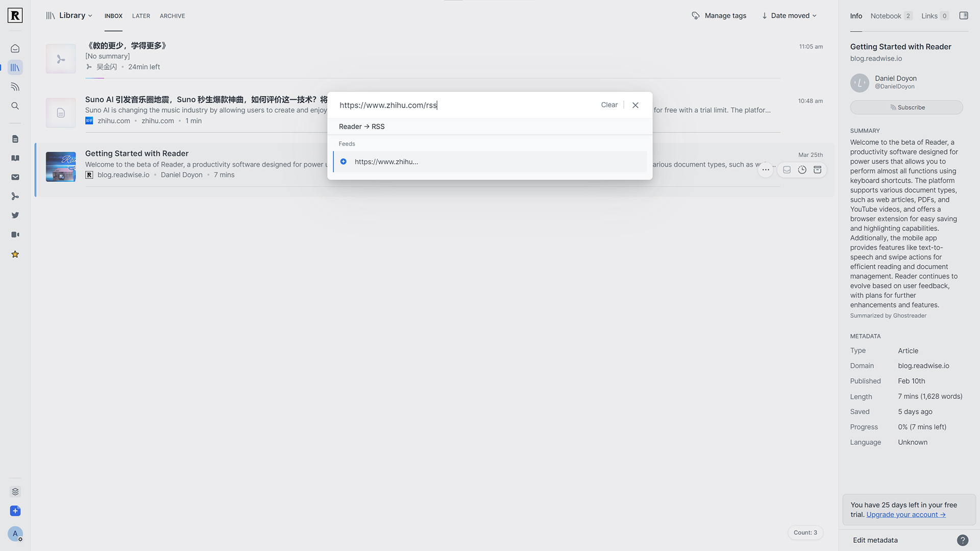Image resolution: width=980 pixels, height=551 pixels.
Task: Toggle the right sidebar panel icon
Action: coord(963,16)
